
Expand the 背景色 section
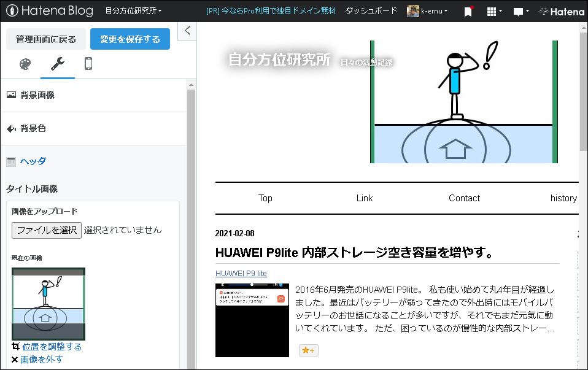[93, 128]
